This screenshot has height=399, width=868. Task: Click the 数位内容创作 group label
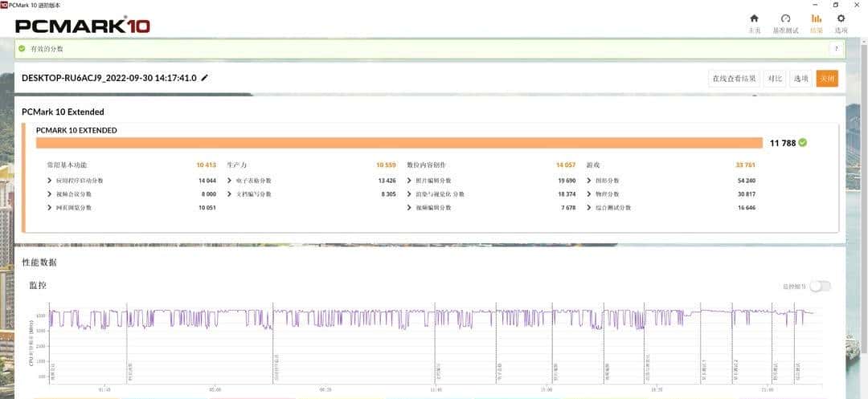[426, 165]
